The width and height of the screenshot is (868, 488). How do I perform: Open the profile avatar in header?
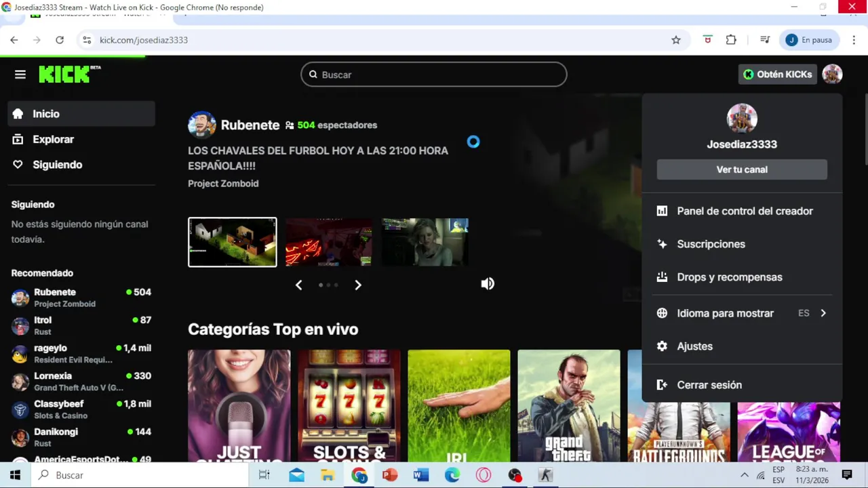[832, 75]
